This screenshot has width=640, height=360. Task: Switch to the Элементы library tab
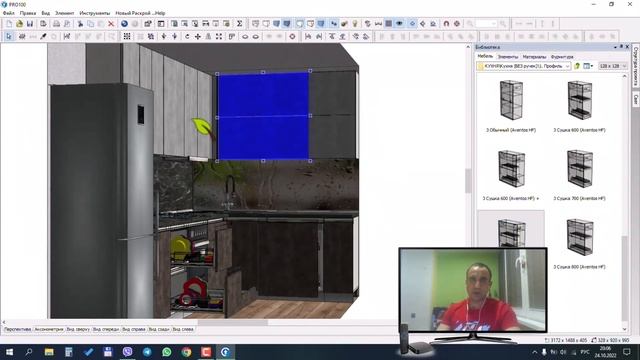click(508, 57)
